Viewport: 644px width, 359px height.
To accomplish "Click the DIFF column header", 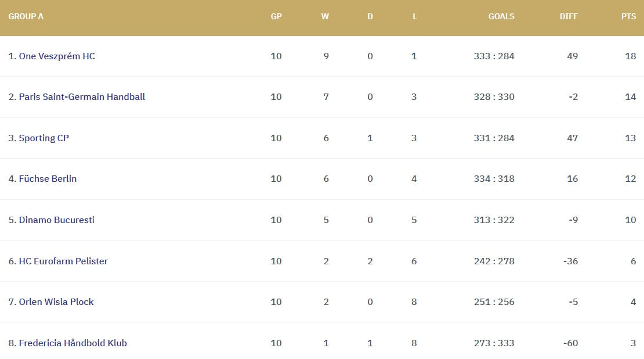I will pyautogui.click(x=569, y=16).
